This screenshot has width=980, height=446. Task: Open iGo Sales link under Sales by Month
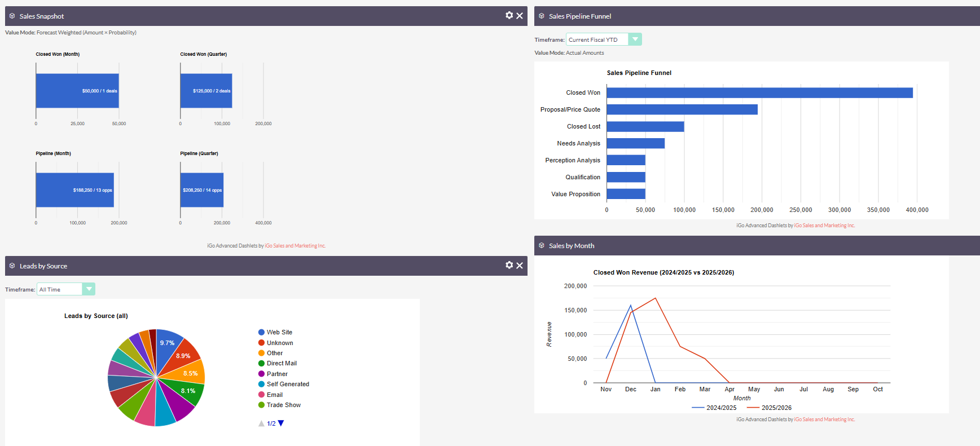coord(824,419)
